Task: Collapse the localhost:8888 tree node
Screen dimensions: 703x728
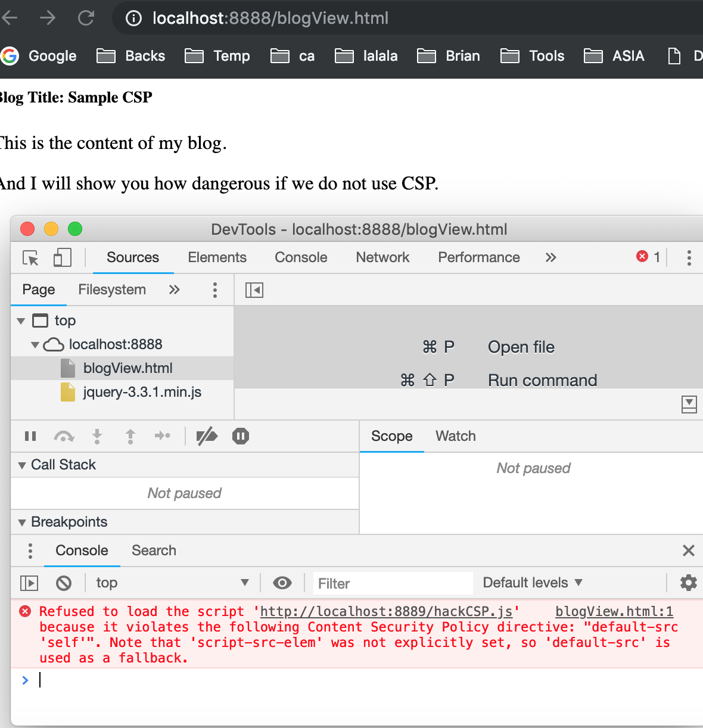Action: pos(35,345)
